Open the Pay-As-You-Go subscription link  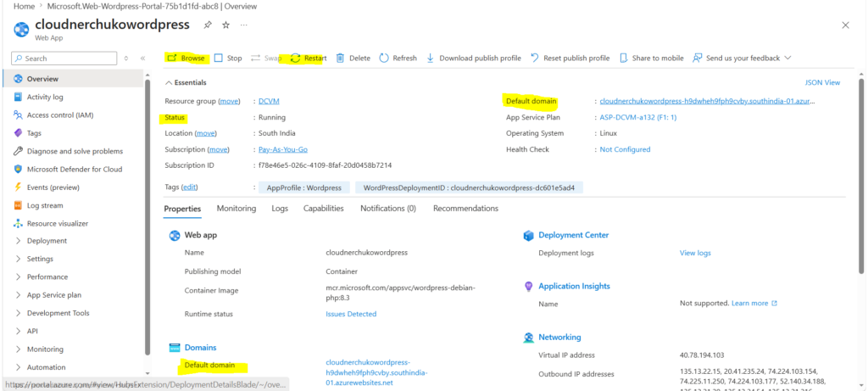283,149
